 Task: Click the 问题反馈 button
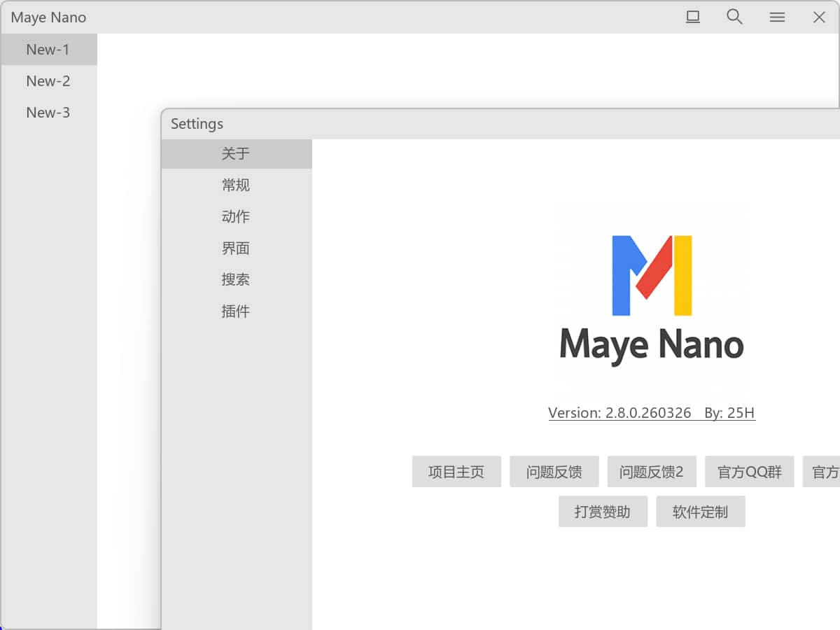[554, 472]
